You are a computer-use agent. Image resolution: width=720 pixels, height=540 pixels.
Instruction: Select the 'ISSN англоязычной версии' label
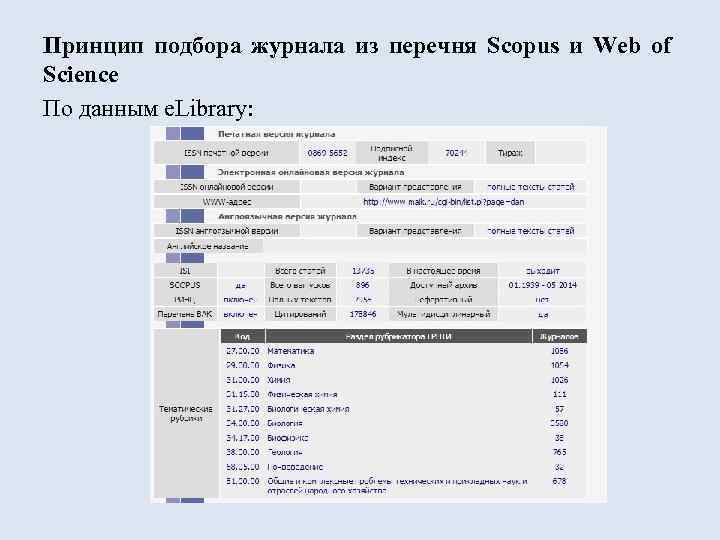coord(226,231)
